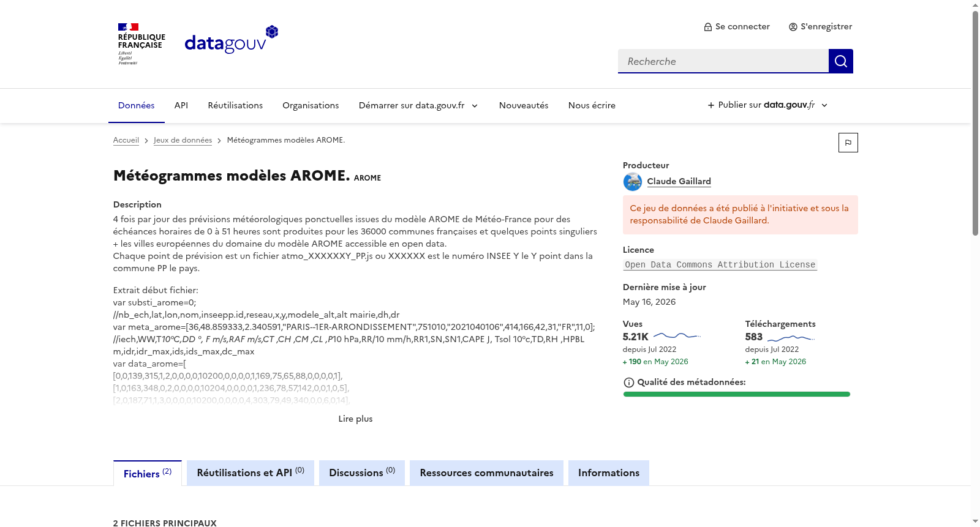Open the Publier sur data.gouv.fr dropdown
Viewport: 980px width, 527px height.
pyautogui.click(x=767, y=105)
